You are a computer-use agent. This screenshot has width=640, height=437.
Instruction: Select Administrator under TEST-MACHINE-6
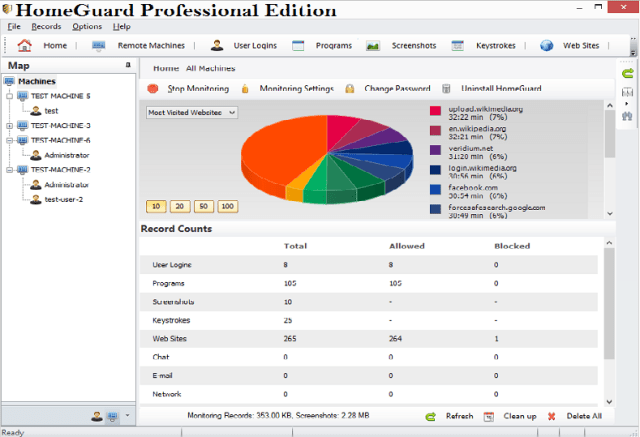(x=67, y=155)
